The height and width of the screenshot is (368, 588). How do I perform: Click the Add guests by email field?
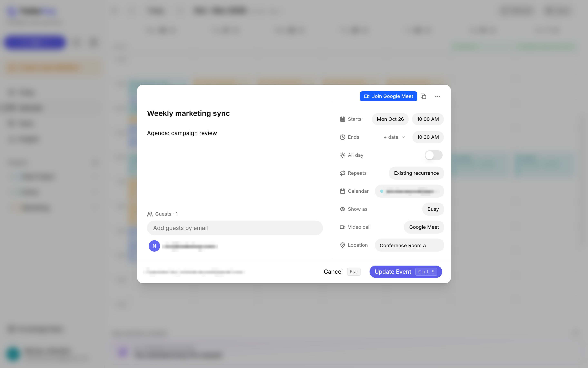coord(235,228)
